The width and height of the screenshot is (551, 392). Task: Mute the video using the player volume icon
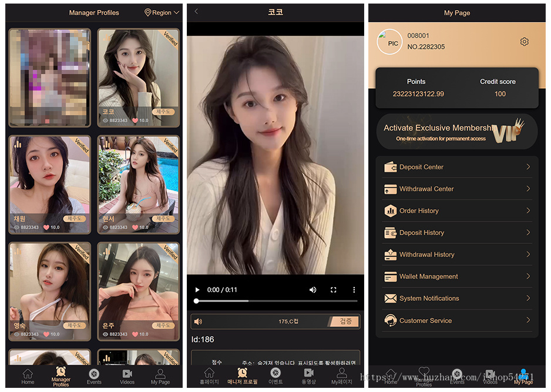313,290
